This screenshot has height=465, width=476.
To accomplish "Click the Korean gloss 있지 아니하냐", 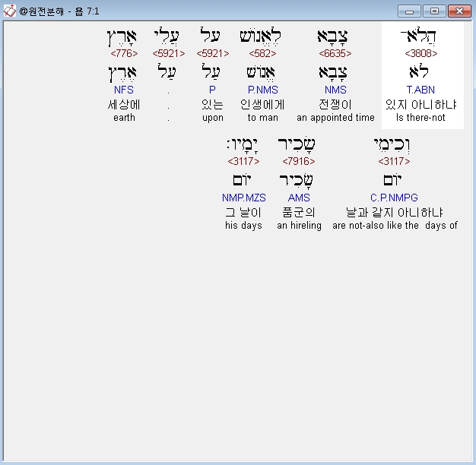I will [420, 105].
